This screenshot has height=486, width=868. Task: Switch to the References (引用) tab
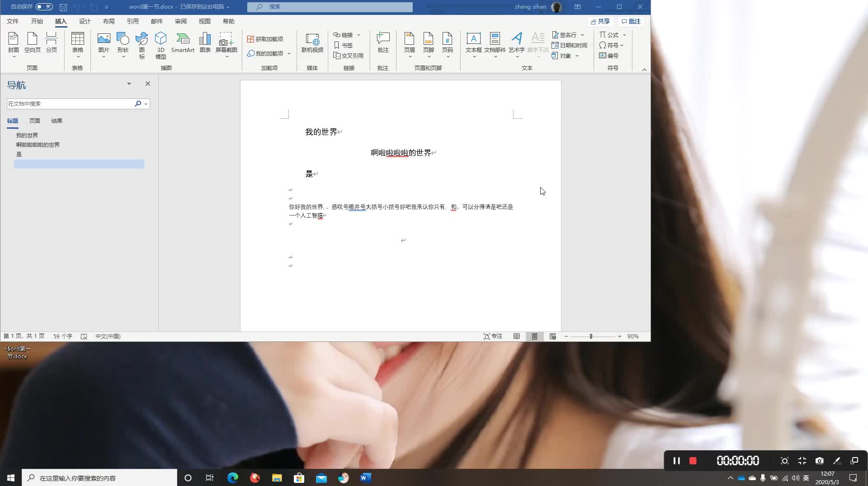pos(132,21)
